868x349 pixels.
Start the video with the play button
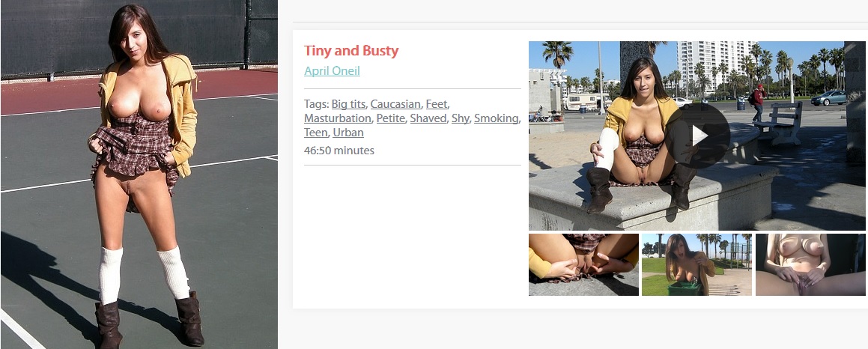click(x=697, y=135)
